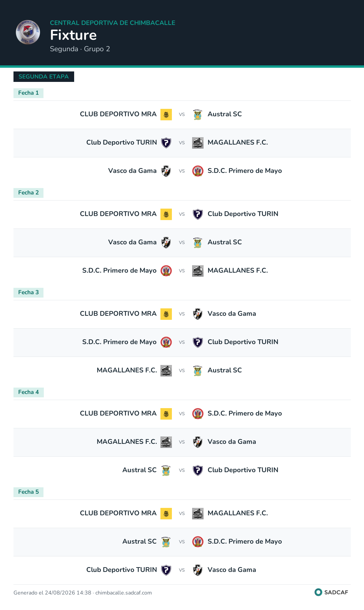Open CENTRAL DEPORTIVA DE CHIMBACALLE header link
Image resolution: width=364 pixels, height=610 pixels.
click(113, 23)
